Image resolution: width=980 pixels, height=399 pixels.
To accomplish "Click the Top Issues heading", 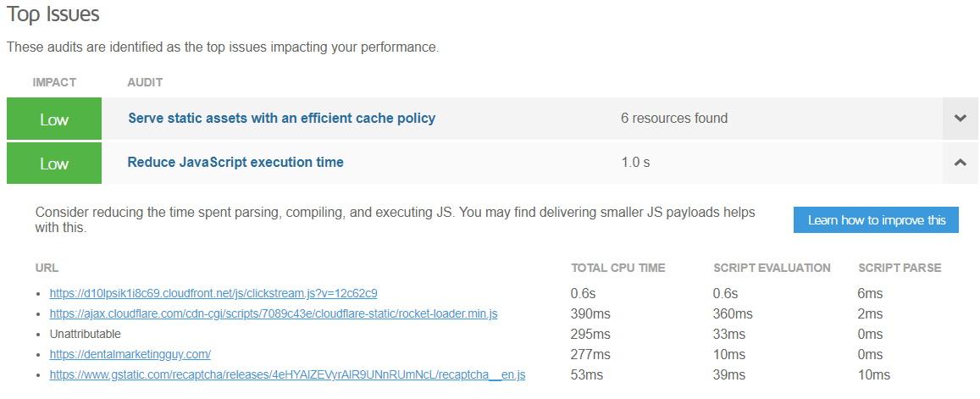I will 53,14.
